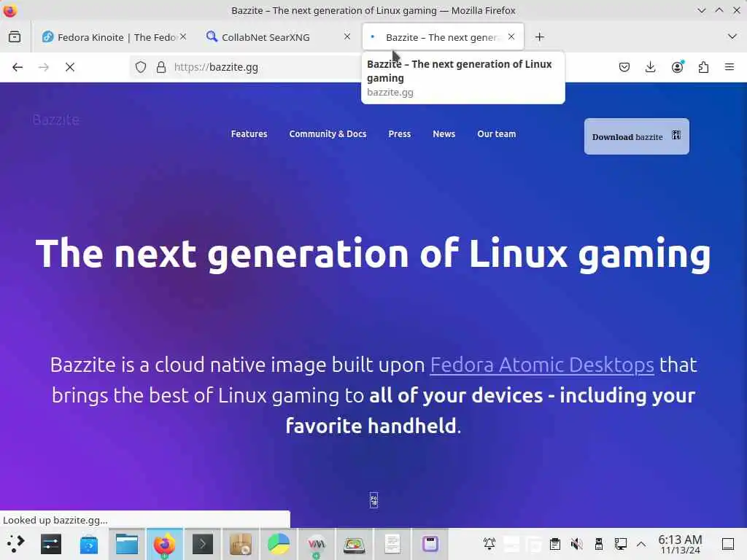Close the Bazzite tab

(511, 36)
